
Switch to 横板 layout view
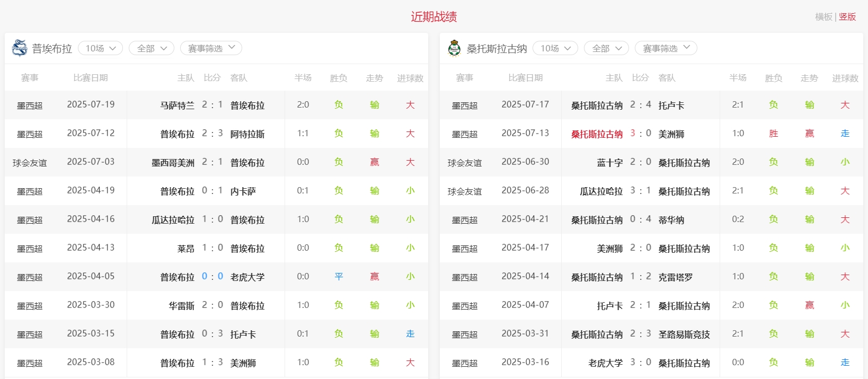(823, 17)
